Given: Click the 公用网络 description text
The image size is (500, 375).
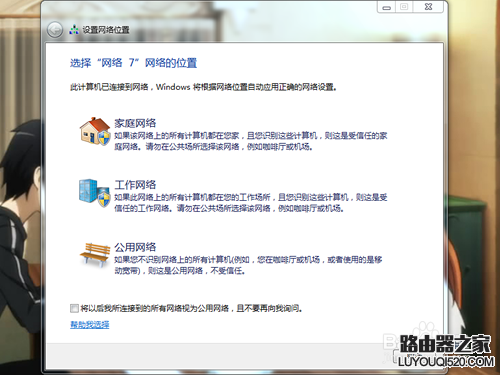Looking at the screenshot, I should click(248, 265).
